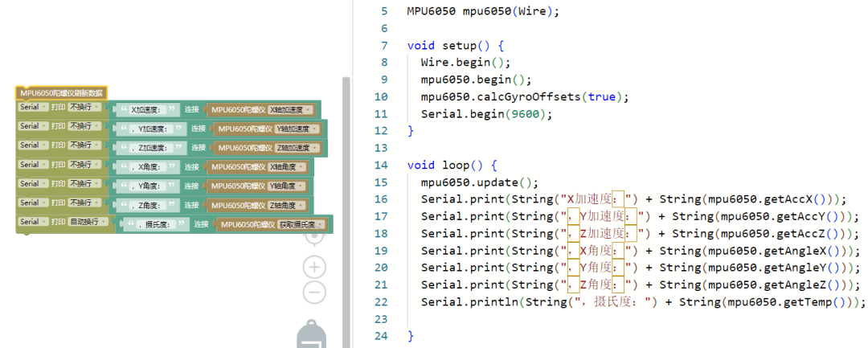868x348 pixels.
Task: Click the getAngleX() code line
Action: point(641,251)
